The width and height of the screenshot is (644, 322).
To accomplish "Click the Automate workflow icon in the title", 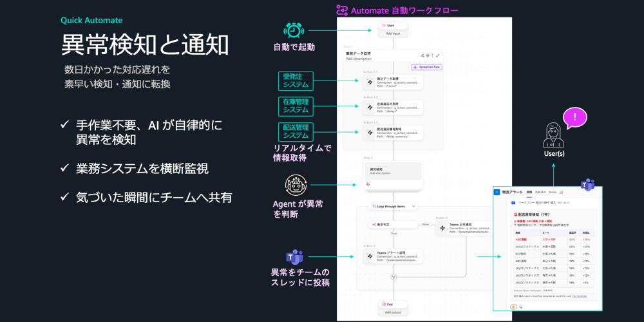I will click(x=342, y=10).
